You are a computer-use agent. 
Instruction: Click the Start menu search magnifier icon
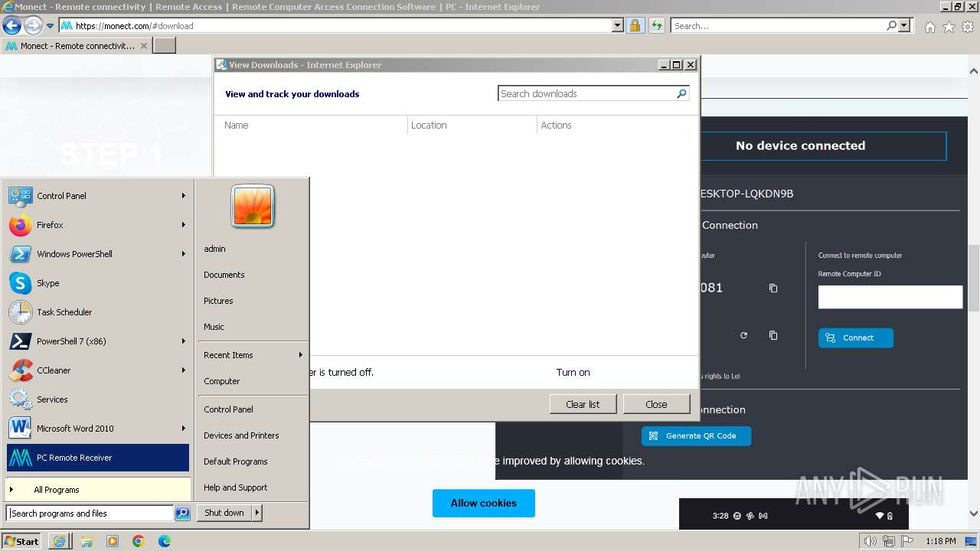182,514
